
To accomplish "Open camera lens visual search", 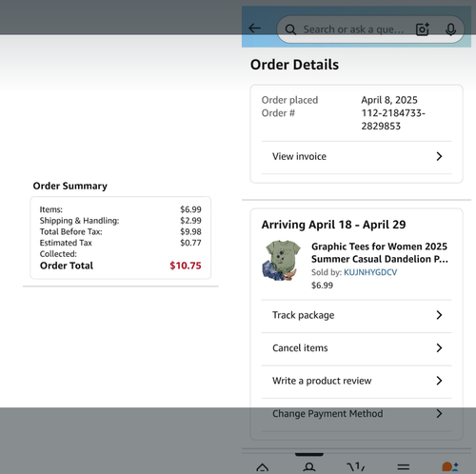I will pyautogui.click(x=423, y=30).
